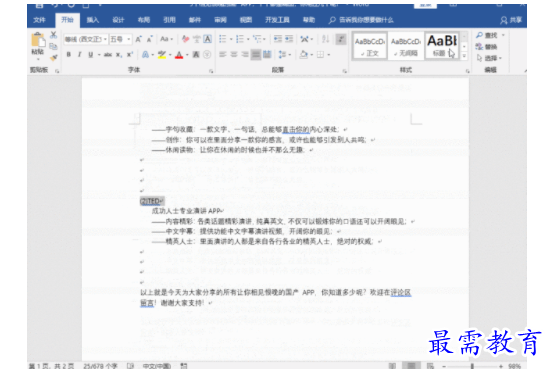Image resolution: width=550 pixels, height=374 pixels.
Task: Click the Replace icon in Editing group
Action: click(487, 46)
